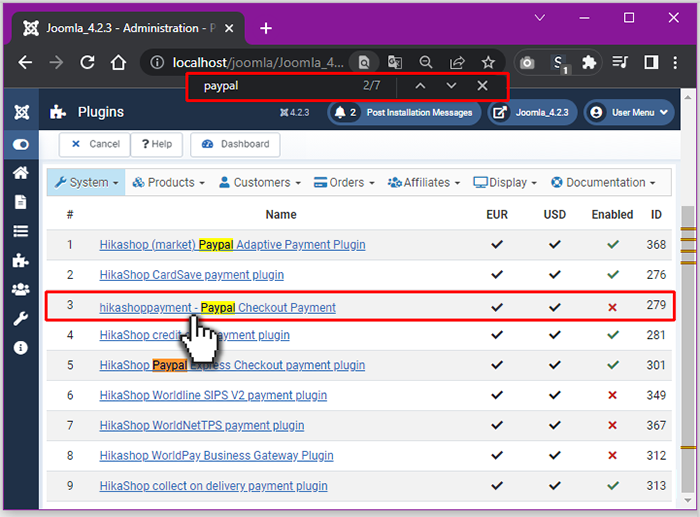Open Hikashop WorldPay Business Gateway Plugin
The height and width of the screenshot is (517, 700).
pos(217,455)
